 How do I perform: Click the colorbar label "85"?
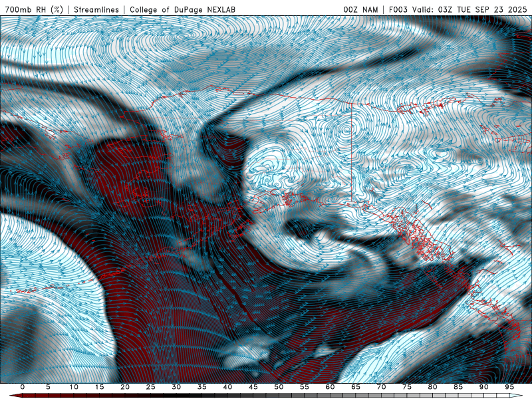point(458,387)
